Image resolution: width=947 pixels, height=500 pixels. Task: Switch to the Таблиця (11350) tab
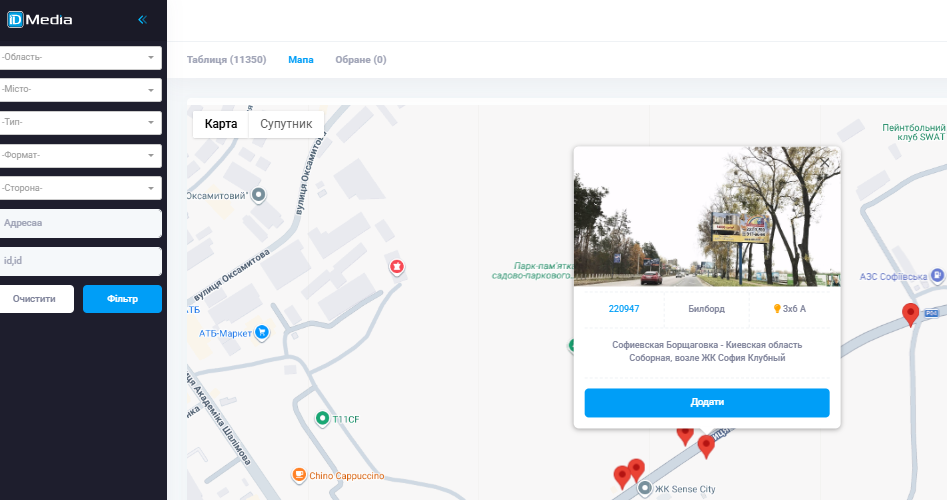226,60
